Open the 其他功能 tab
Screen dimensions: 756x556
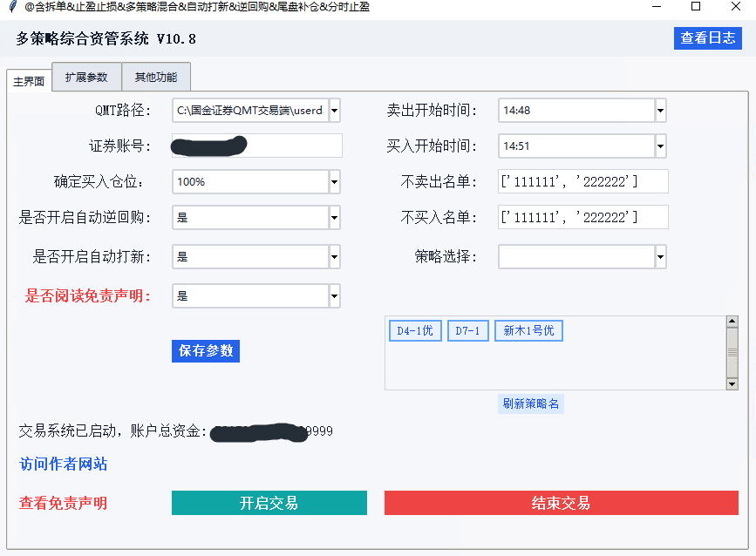pyautogui.click(x=156, y=77)
